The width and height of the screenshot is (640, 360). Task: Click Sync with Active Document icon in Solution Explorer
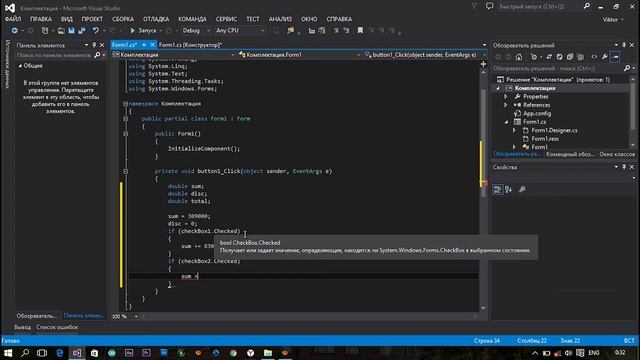[549, 57]
